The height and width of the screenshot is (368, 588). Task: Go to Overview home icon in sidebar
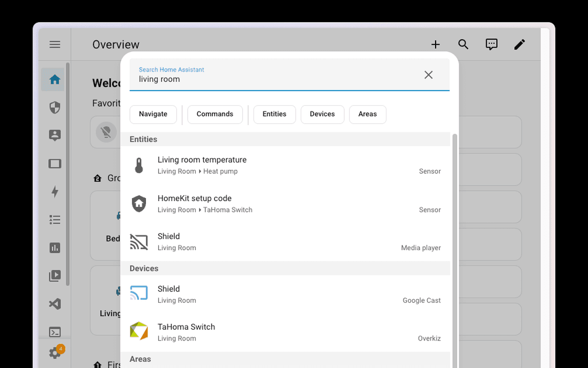[55, 79]
